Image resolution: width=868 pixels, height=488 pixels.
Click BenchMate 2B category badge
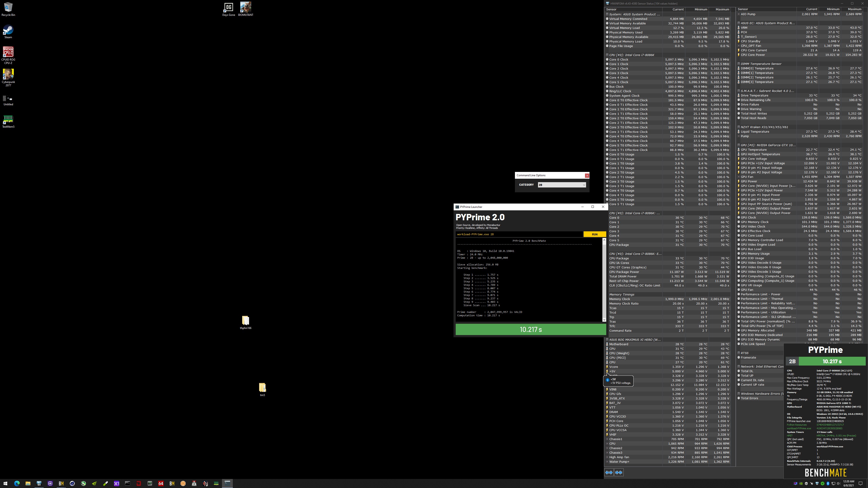(792, 361)
